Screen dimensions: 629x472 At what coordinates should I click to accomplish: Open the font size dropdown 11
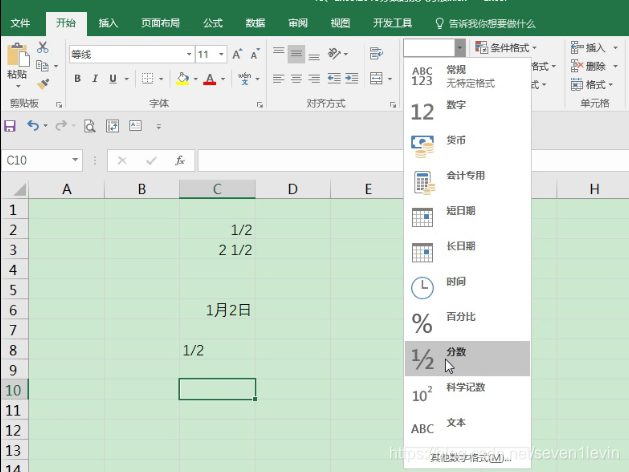tap(221, 54)
